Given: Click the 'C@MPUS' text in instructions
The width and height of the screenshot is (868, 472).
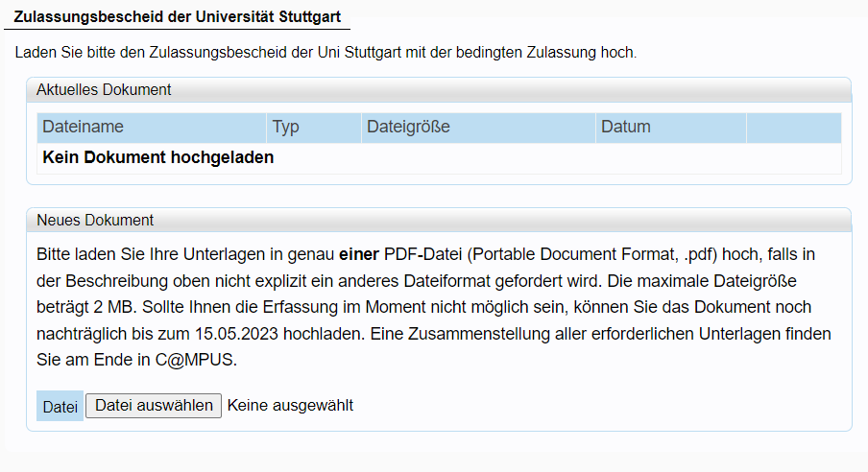Looking at the screenshot, I should pyautogui.click(x=196, y=360).
